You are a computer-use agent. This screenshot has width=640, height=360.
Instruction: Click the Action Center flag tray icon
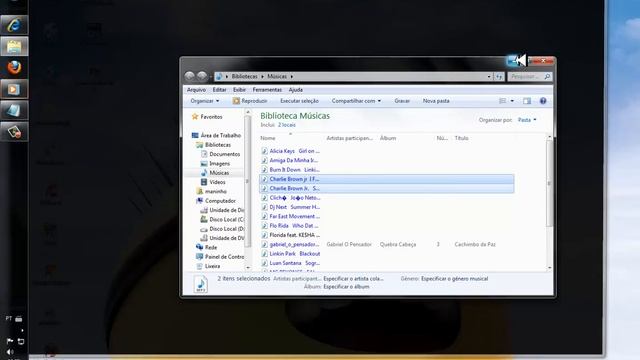(10, 341)
